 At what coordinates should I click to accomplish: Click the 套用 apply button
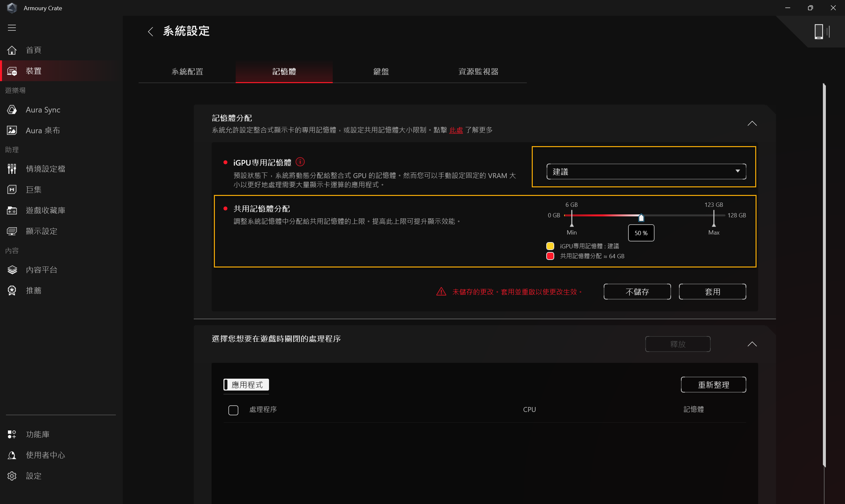pyautogui.click(x=712, y=292)
